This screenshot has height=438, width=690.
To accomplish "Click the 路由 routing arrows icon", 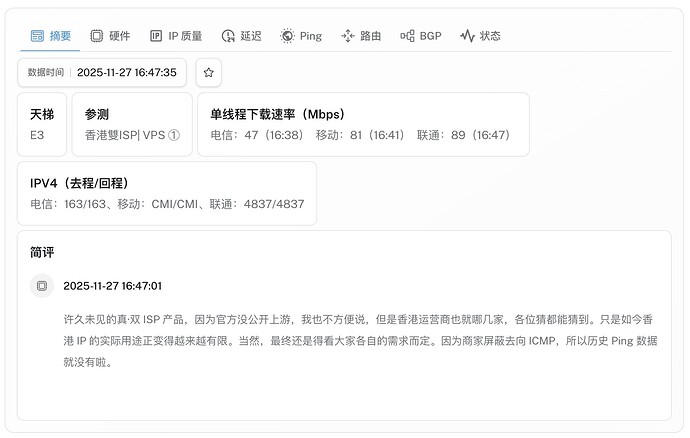I will [348, 36].
